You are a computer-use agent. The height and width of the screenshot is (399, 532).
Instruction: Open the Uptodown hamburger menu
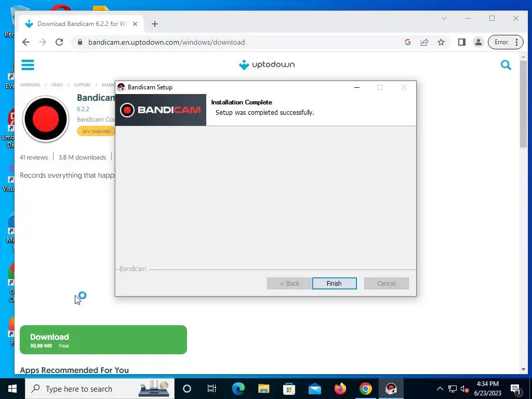[x=28, y=64]
